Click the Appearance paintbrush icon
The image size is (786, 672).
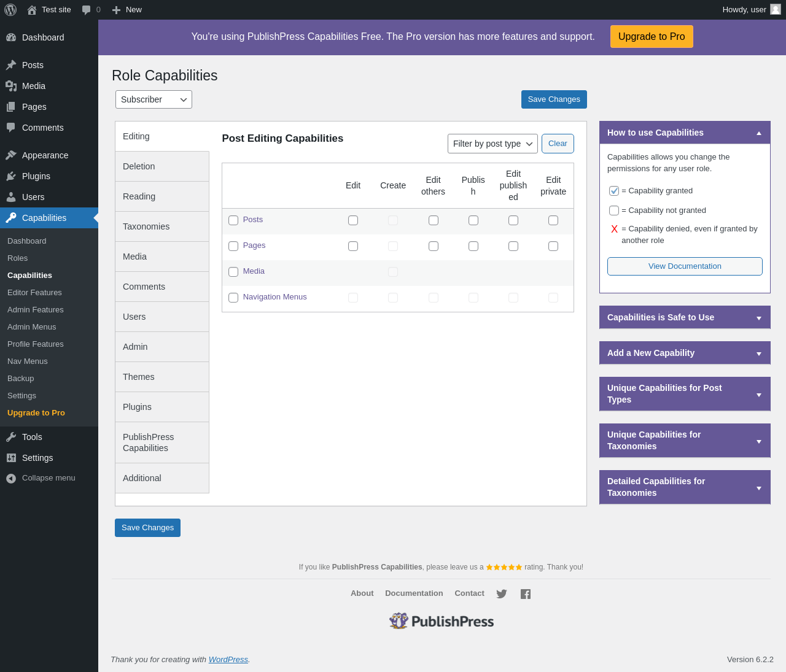point(11,155)
